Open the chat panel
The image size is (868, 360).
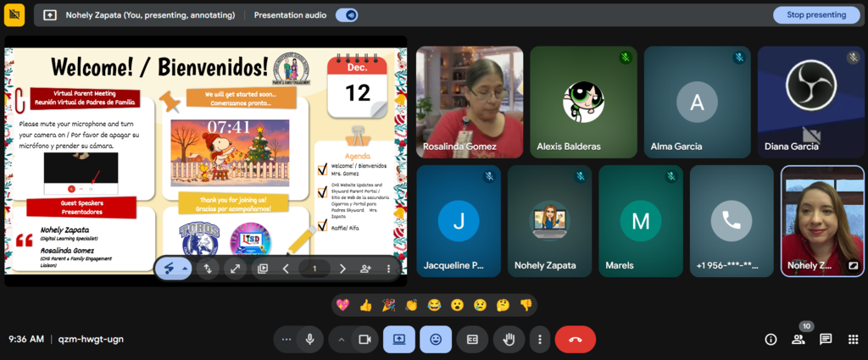coord(825,340)
